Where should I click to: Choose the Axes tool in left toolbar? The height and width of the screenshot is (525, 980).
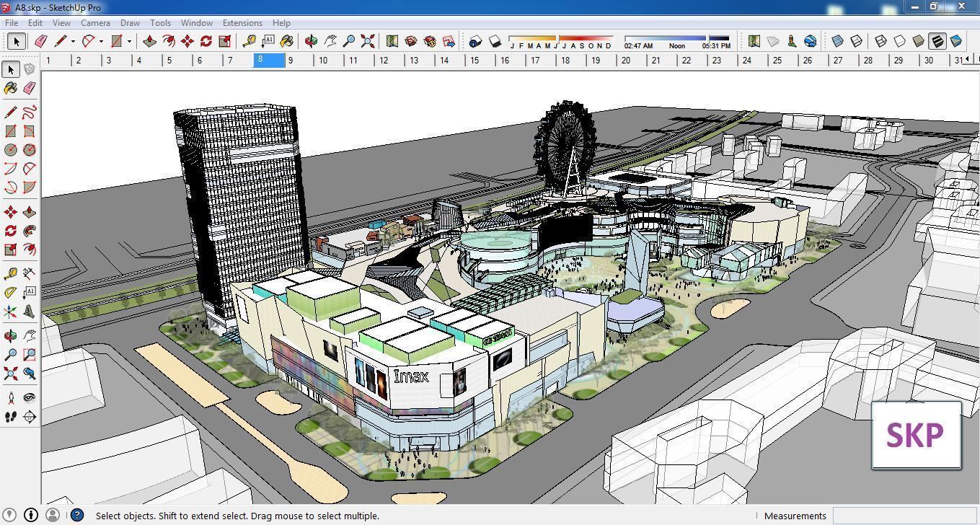10,312
